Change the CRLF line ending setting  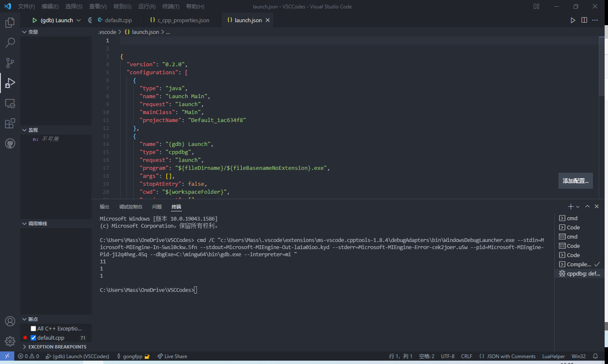click(466, 356)
